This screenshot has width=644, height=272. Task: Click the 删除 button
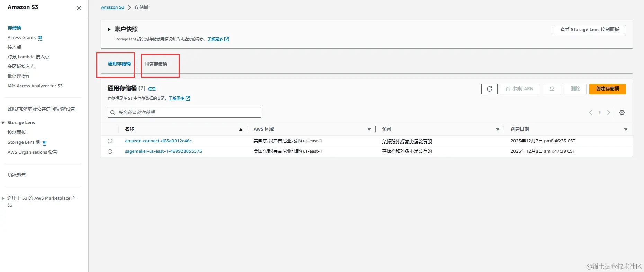pyautogui.click(x=575, y=89)
